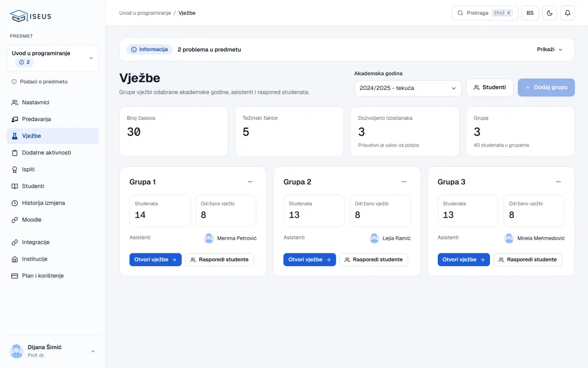Open the Grupa 3 more options menu
The image size is (588, 368).
coord(559,182)
